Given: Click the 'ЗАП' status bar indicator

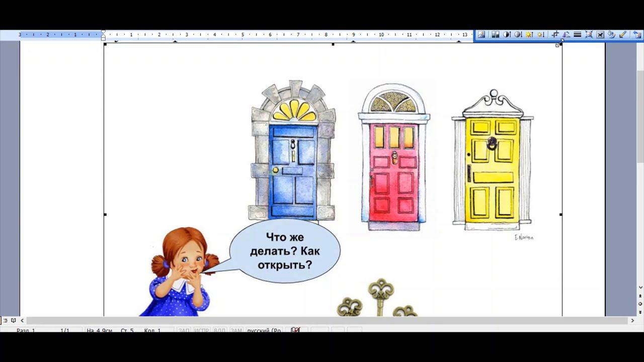Looking at the screenshot, I should click(x=184, y=330).
